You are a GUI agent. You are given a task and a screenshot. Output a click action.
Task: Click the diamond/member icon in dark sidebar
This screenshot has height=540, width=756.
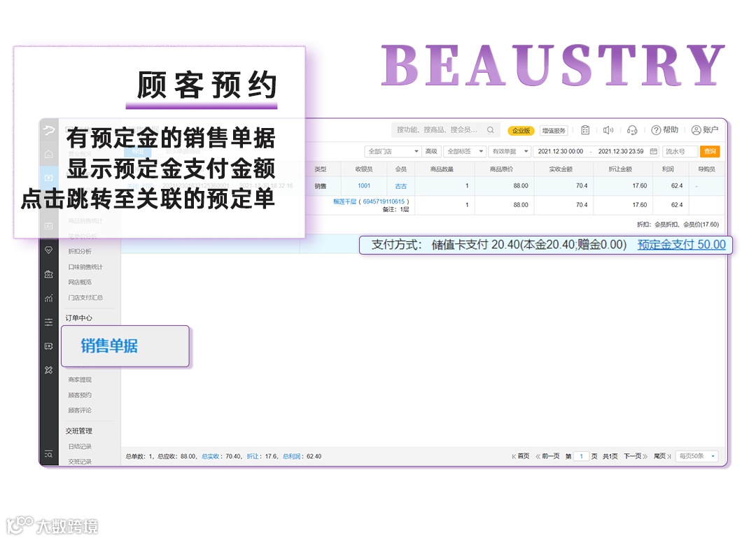[49, 250]
